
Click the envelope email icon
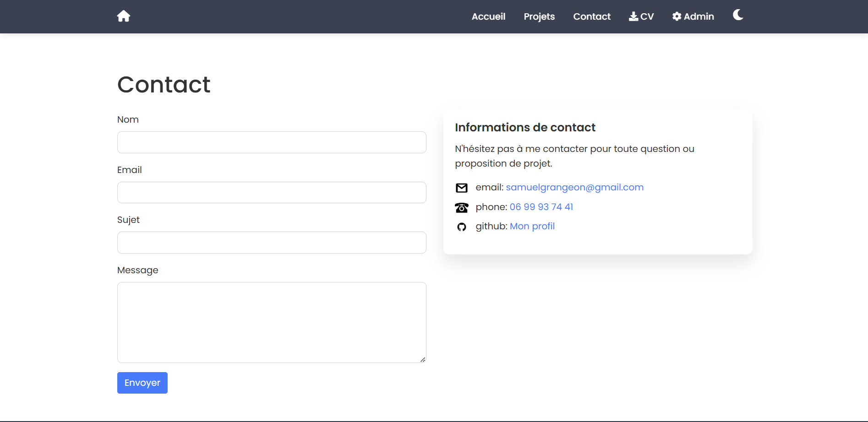pos(462,188)
